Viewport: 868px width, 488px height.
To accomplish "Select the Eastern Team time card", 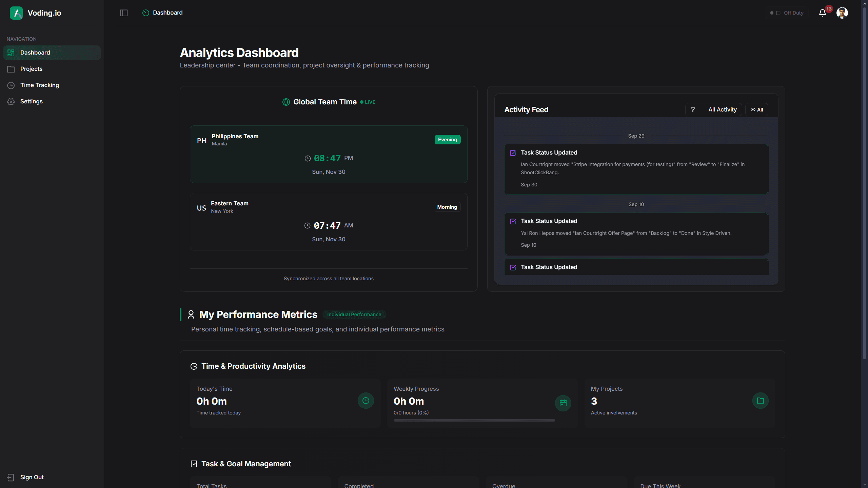I will point(329,222).
